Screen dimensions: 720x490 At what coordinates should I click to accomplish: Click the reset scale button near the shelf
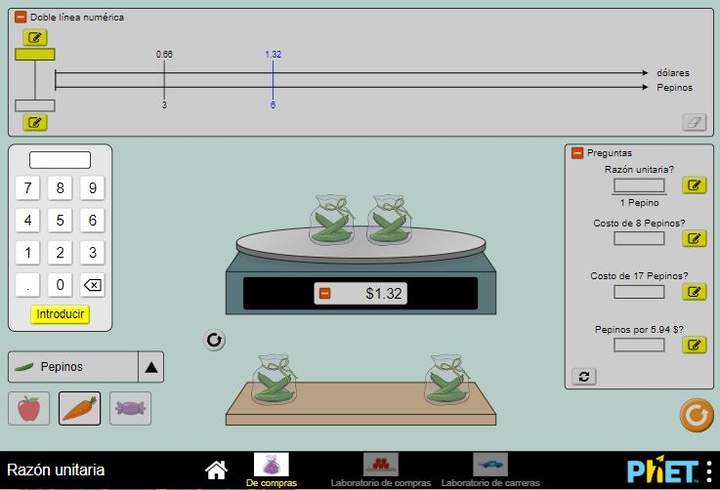[x=214, y=340]
